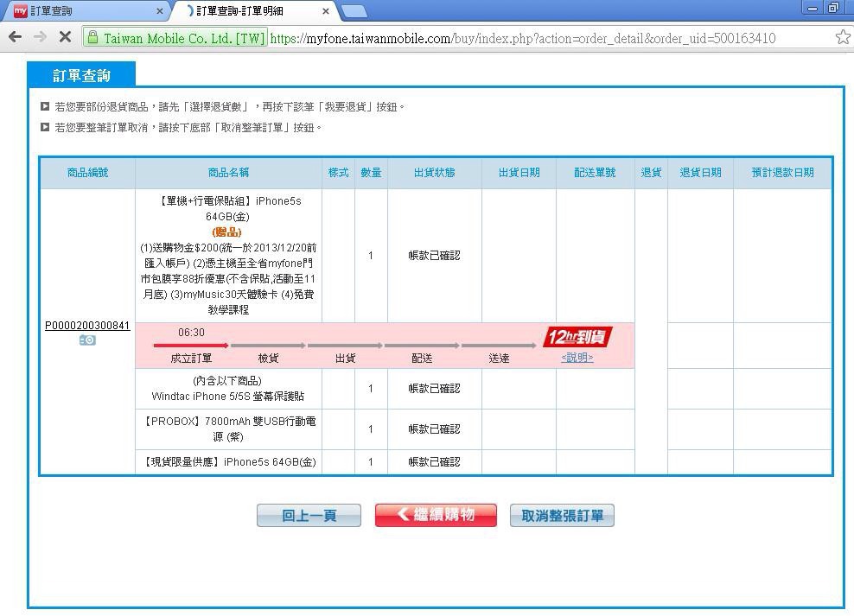Stop page loading with X button
Image resolution: width=854 pixels, height=616 pixels.
pos(65,37)
